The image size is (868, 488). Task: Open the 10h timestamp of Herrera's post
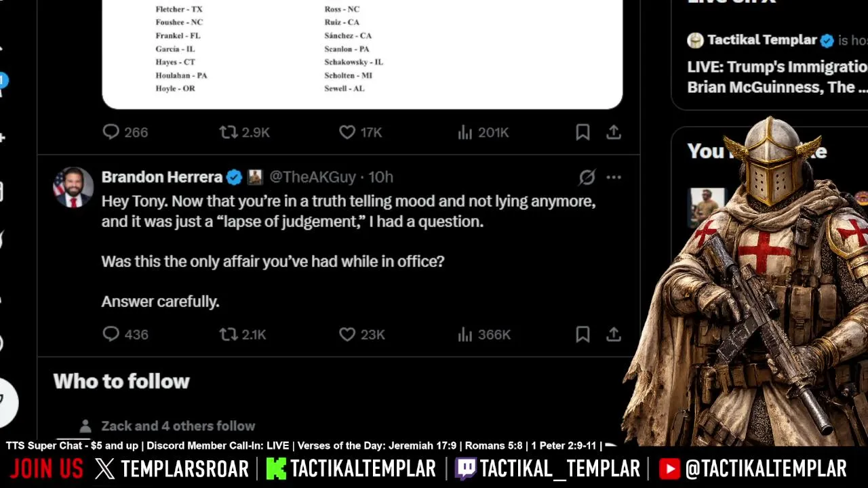pyautogui.click(x=380, y=177)
